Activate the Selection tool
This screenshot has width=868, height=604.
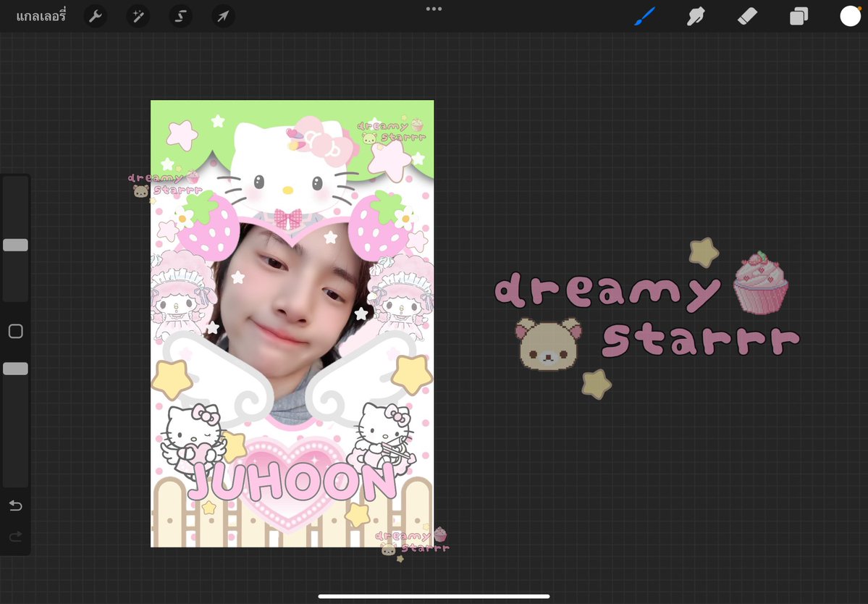(180, 16)
